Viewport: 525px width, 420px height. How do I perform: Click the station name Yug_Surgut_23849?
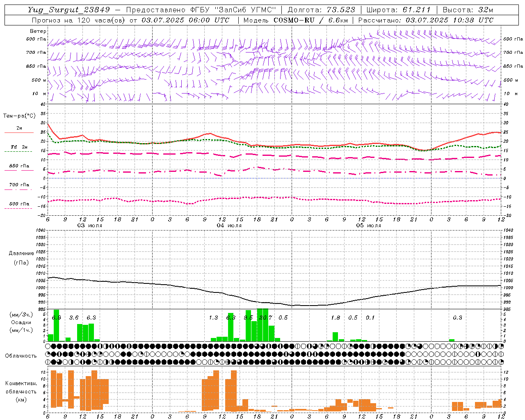[x=69, y=10]
